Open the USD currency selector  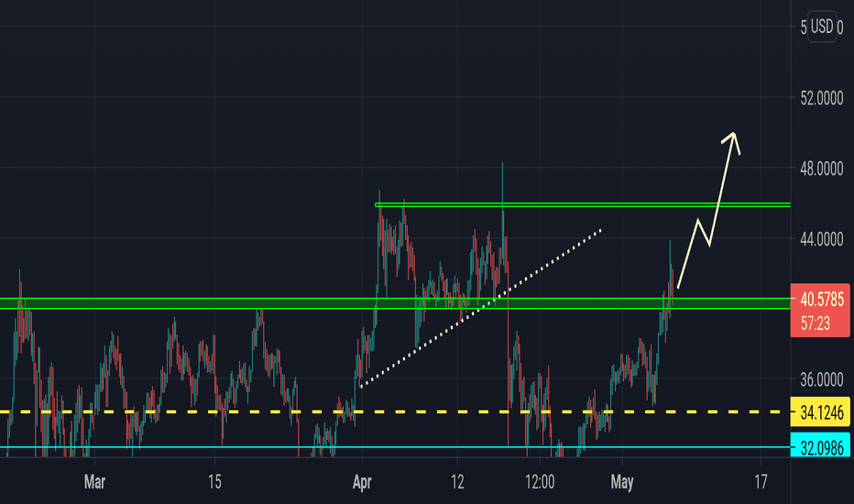[822, 27]
